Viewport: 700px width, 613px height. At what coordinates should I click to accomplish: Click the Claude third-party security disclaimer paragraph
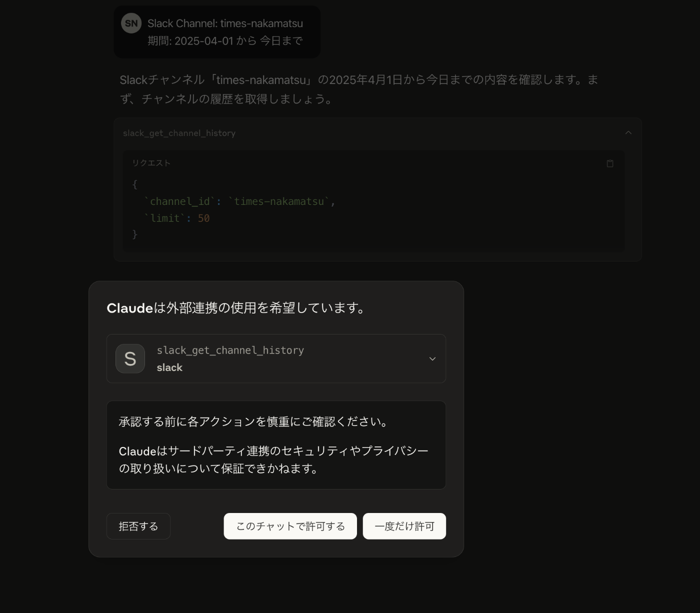pos(273,460)
